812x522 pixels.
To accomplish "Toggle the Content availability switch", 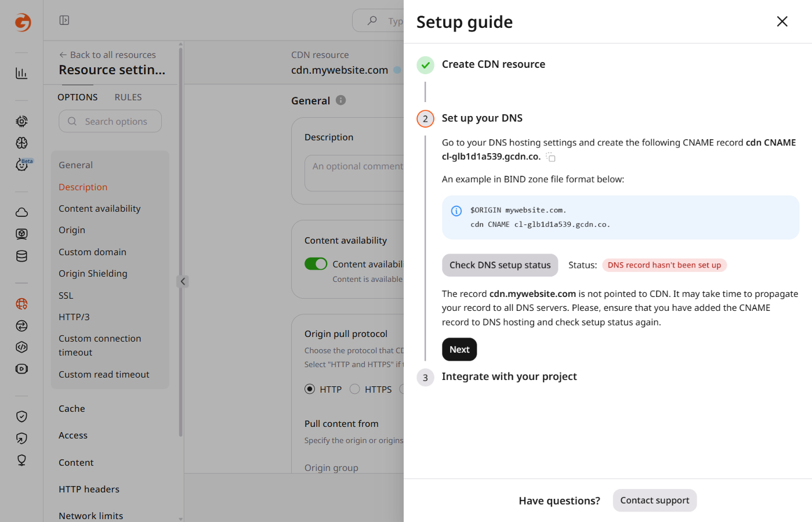I will click(x=316, y=264).
